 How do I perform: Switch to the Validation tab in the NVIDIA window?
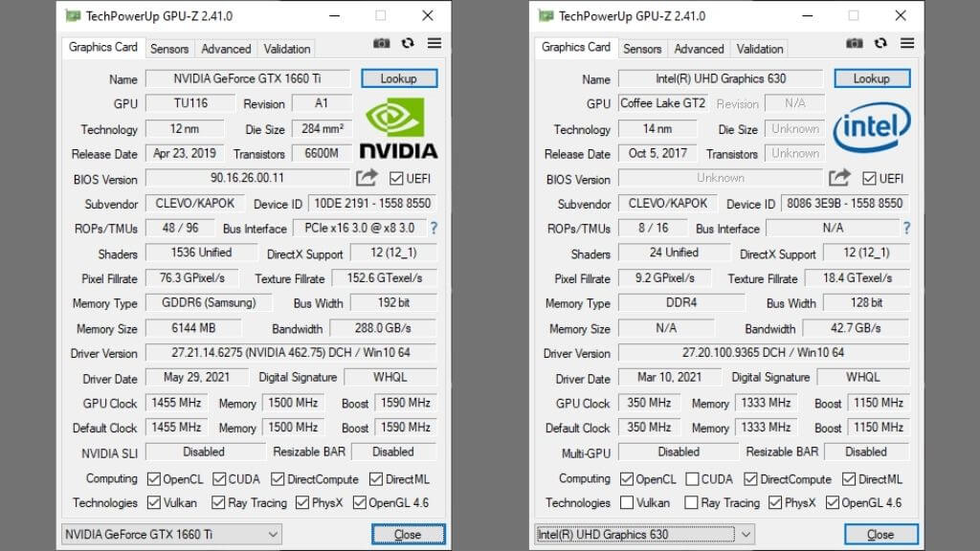pos(287,49)
